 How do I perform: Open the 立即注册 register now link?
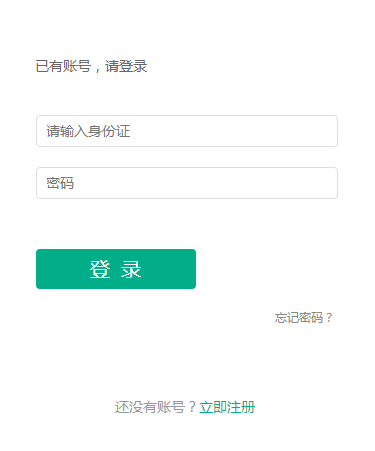(x=227, y=407)
